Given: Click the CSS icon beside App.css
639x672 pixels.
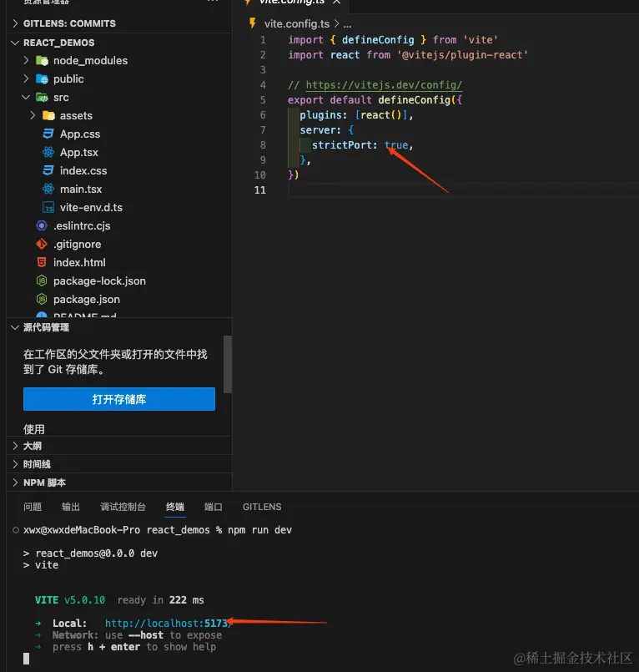Looking at the screenshot, I should (x=48, y=134).
